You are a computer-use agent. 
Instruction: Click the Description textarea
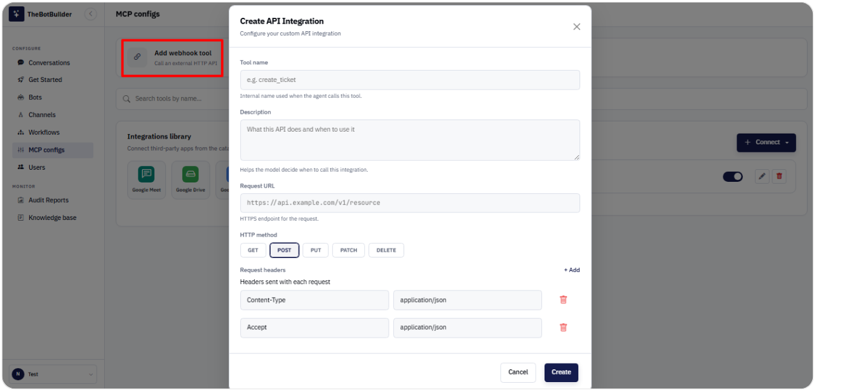[410, 140]
